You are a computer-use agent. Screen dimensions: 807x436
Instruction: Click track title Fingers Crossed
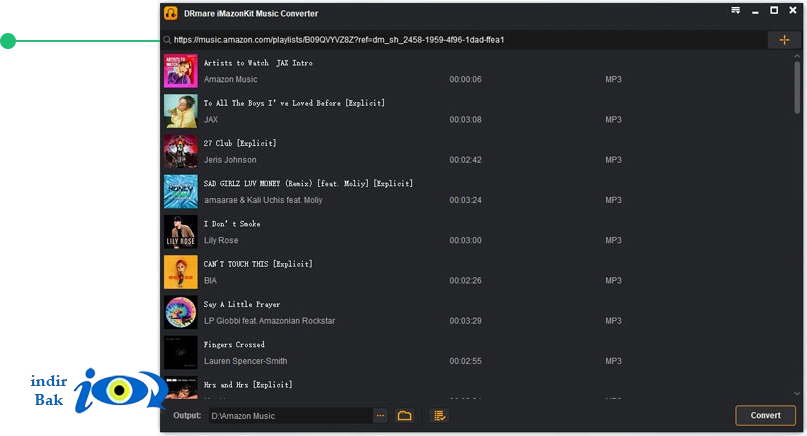[234, 344]
